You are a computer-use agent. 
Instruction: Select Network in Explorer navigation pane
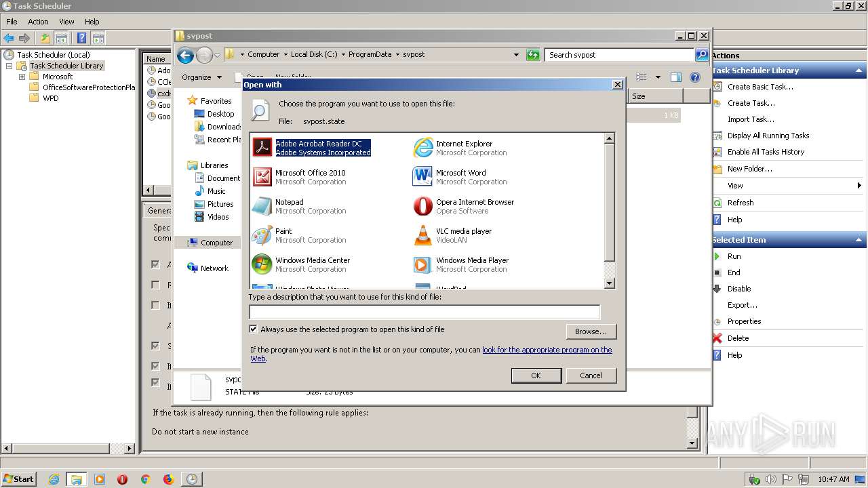tap(214, 268)
